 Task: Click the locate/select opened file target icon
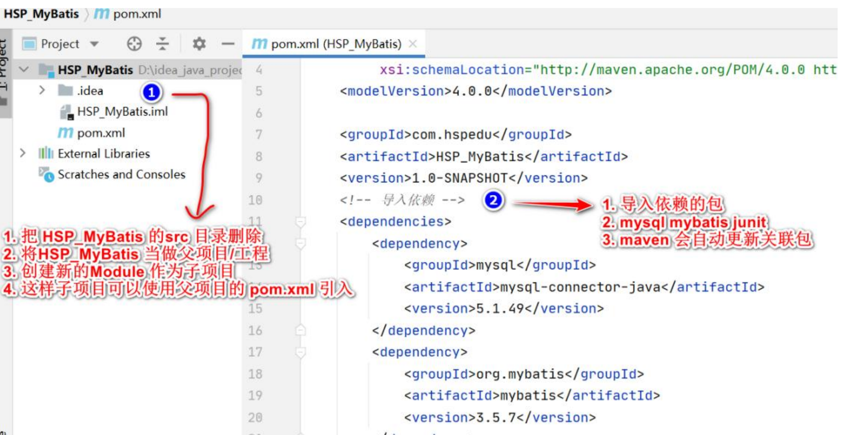(134, 44)
